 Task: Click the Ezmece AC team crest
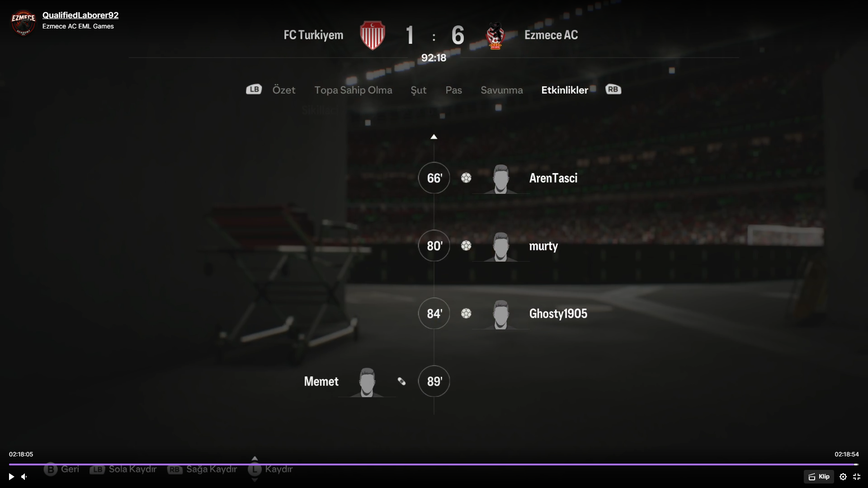[x=495, y=35]
